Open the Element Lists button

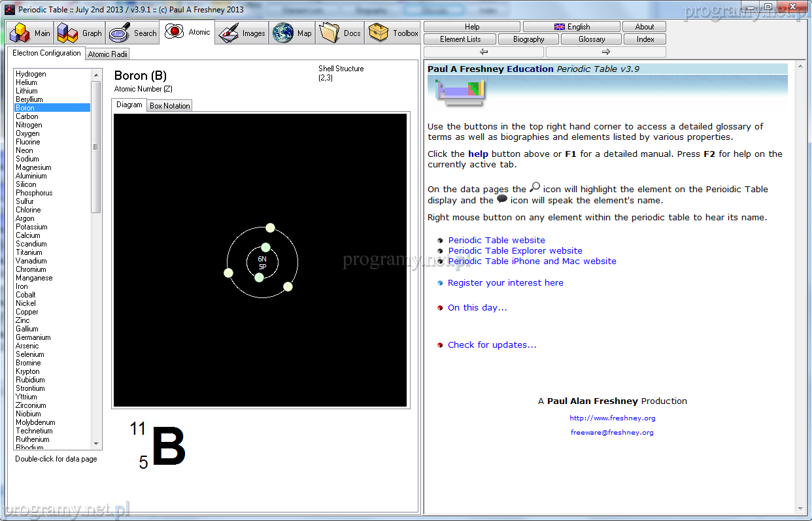click(x=460, y=39)
